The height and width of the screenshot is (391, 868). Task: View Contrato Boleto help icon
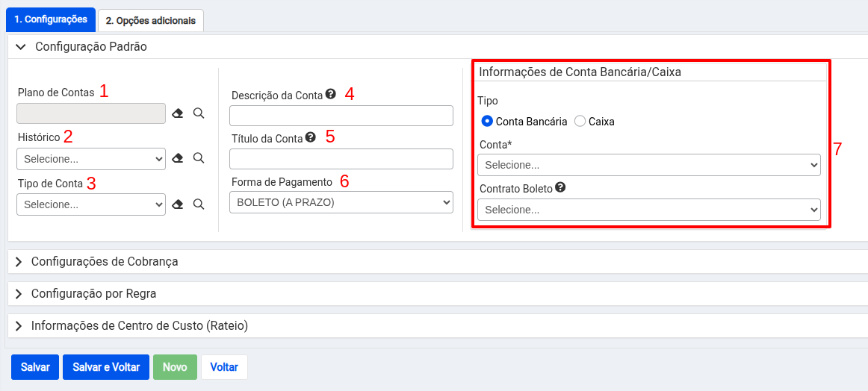point(561,187)
